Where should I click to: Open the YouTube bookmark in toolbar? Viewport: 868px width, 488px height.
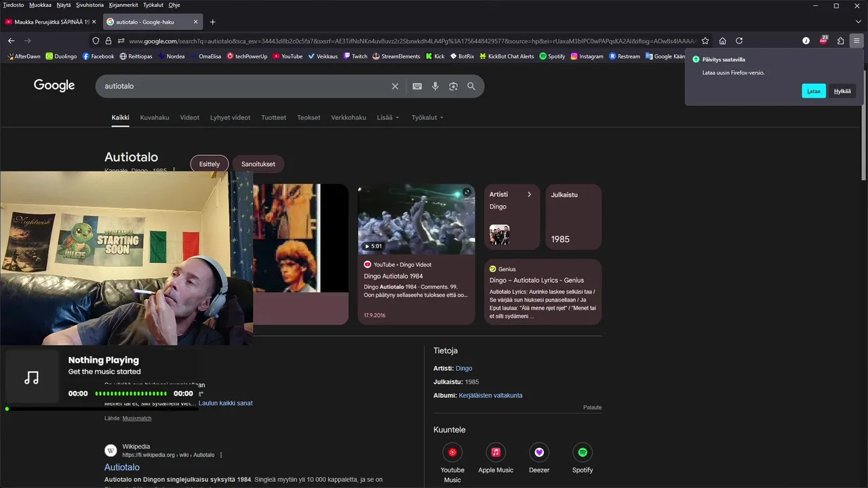pos(288,56)
